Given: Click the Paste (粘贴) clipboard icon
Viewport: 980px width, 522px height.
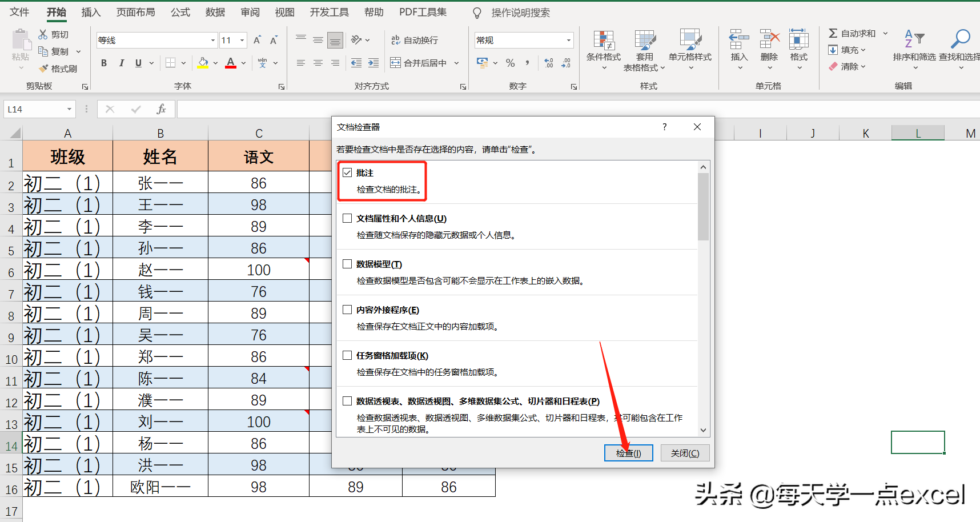Looking at the screenshot, I should 21,40.
